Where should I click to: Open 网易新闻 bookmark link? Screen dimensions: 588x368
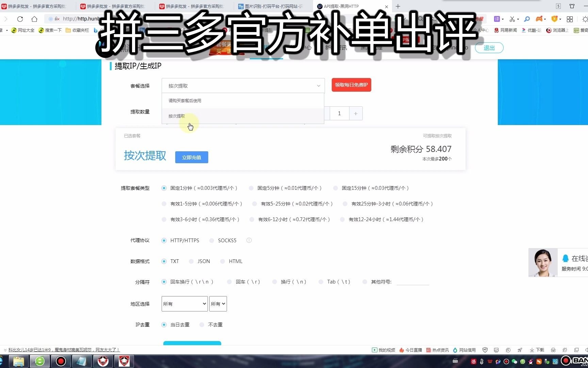coord(506,30)
